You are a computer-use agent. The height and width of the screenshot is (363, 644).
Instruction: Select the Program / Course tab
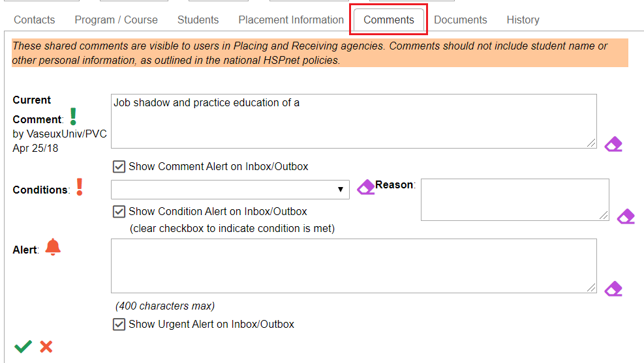(x=116, y=20)
